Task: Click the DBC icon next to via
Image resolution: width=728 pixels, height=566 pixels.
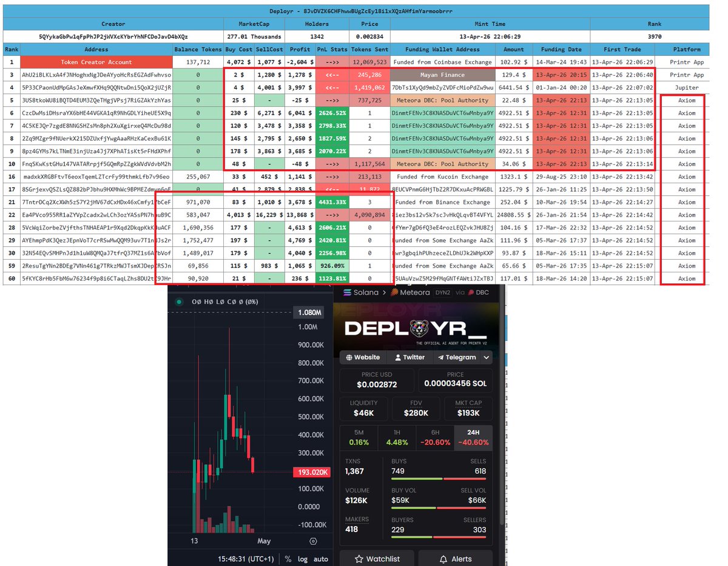Action: [471, 293]
